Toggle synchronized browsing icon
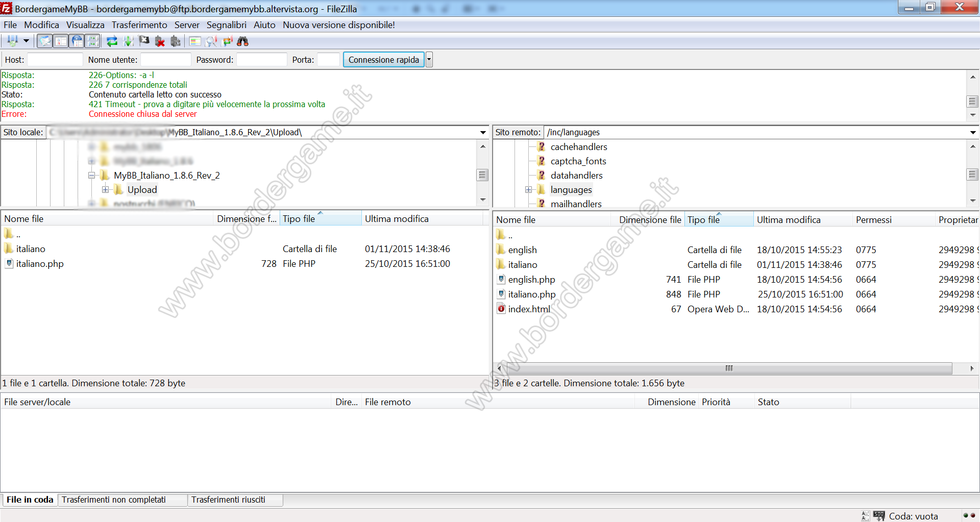Image resolution: width=980 pixels, height=522 pixels. tap(227, 41)
